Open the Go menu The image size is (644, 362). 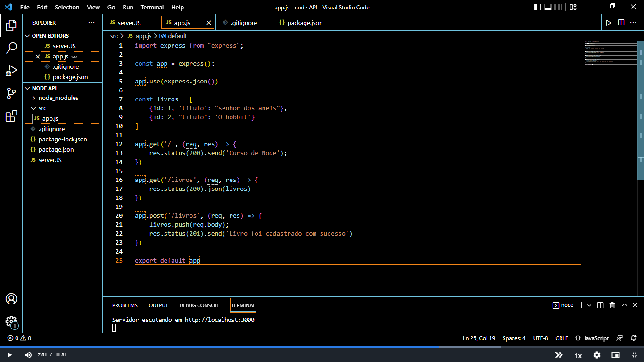click(x=111, y=7)
